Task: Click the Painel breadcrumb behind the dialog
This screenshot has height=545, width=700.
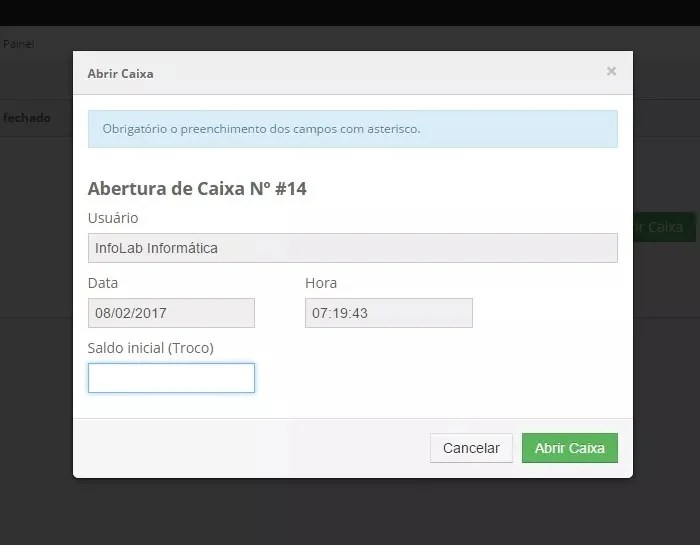Action: coord(19,44)
